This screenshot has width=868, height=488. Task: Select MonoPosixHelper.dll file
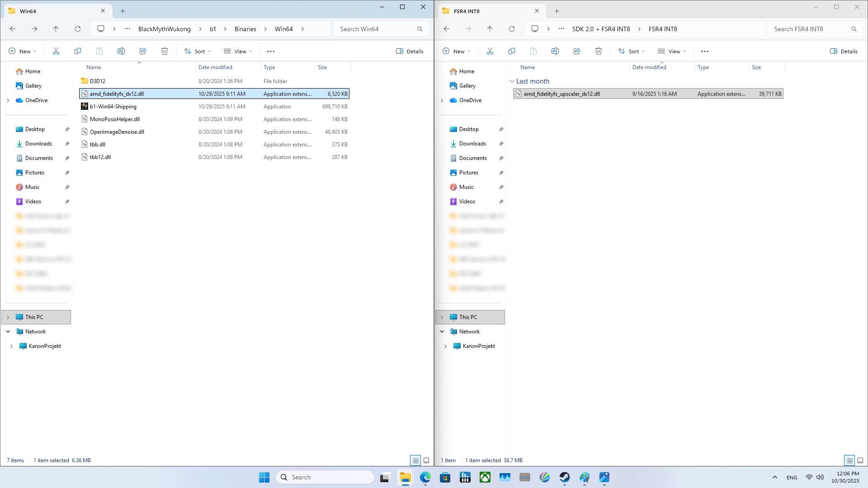point(214,119)
